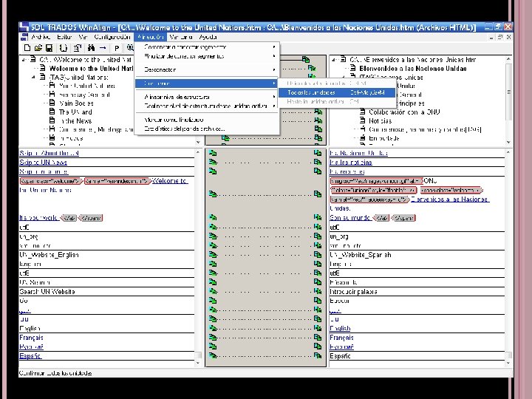
Task: Click It's your world source link
Action: 38,217
